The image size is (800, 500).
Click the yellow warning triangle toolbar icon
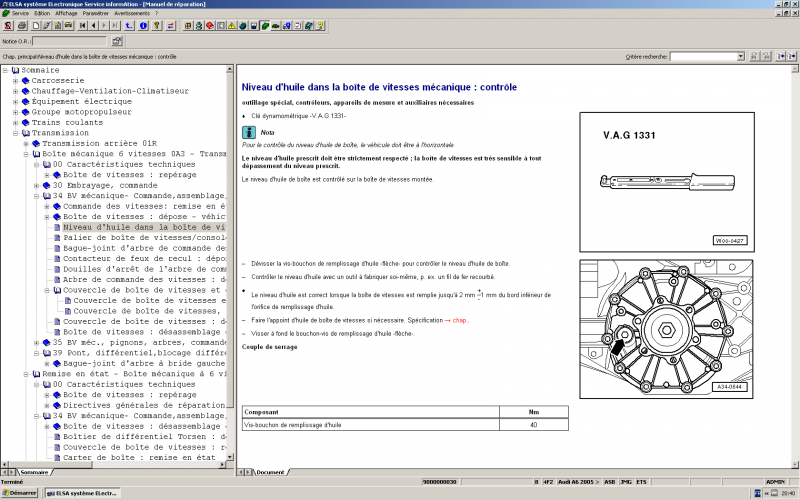pos(231,25)
